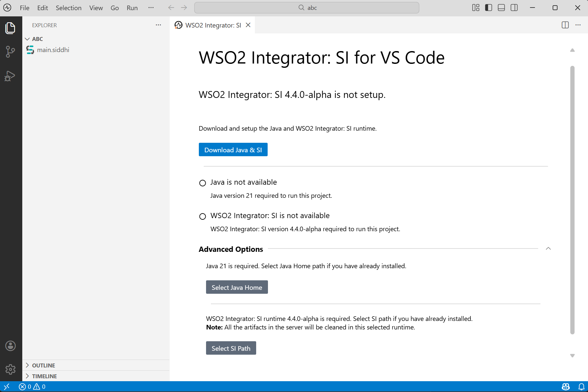The width and height of the screenshot is (588, 392).
Task: Click the 'WSO2 Integrator: SI for VS Code' heading
Action: [322, 58]
